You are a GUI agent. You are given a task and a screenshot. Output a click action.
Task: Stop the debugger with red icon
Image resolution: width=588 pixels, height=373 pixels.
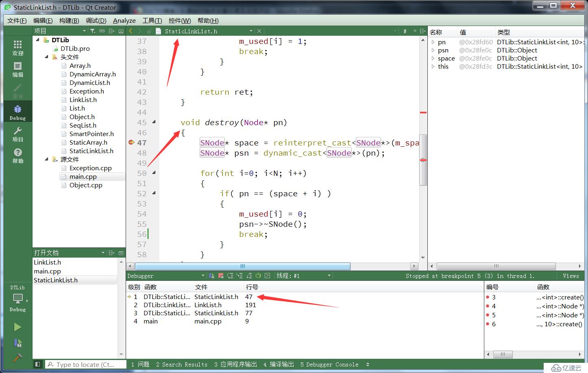[221, 276]
